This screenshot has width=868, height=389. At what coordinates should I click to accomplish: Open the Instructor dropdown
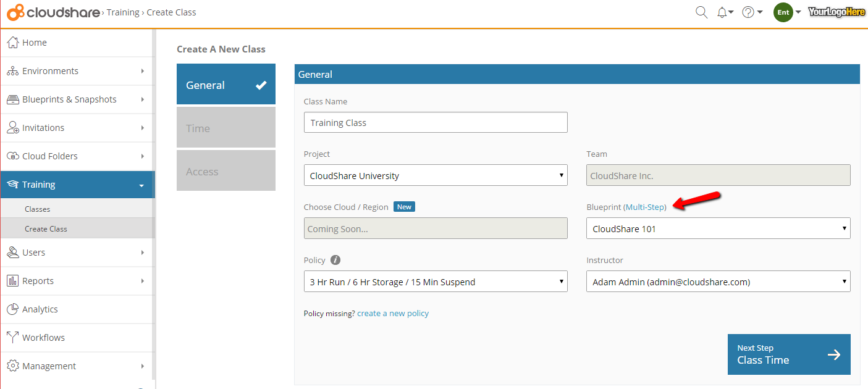pos(718,282)
